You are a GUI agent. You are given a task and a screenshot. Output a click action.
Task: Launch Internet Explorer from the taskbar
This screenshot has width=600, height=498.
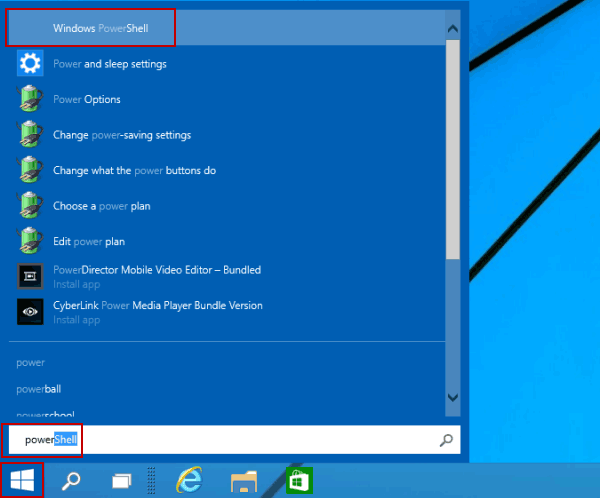tap(189, 480)
